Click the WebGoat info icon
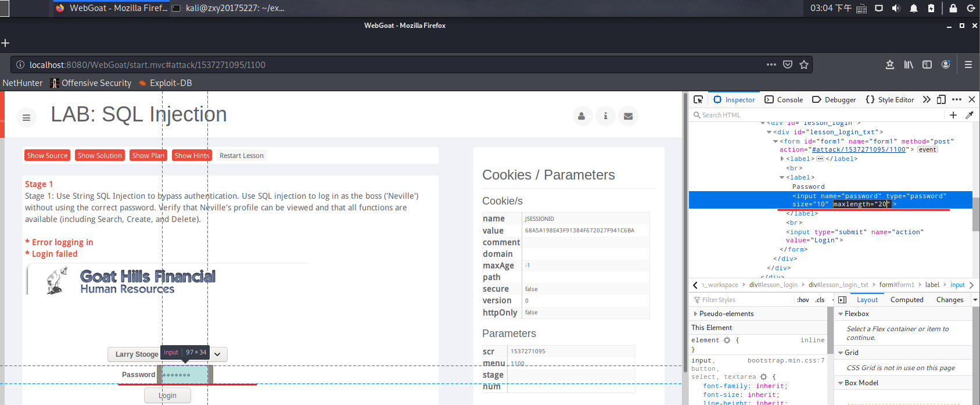 605,116
